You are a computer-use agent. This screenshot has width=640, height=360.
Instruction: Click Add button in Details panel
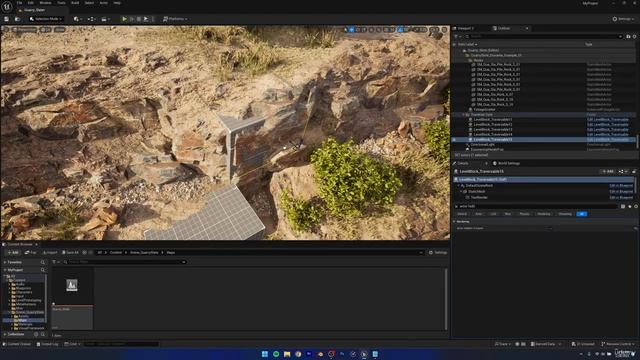pos(607,171)
